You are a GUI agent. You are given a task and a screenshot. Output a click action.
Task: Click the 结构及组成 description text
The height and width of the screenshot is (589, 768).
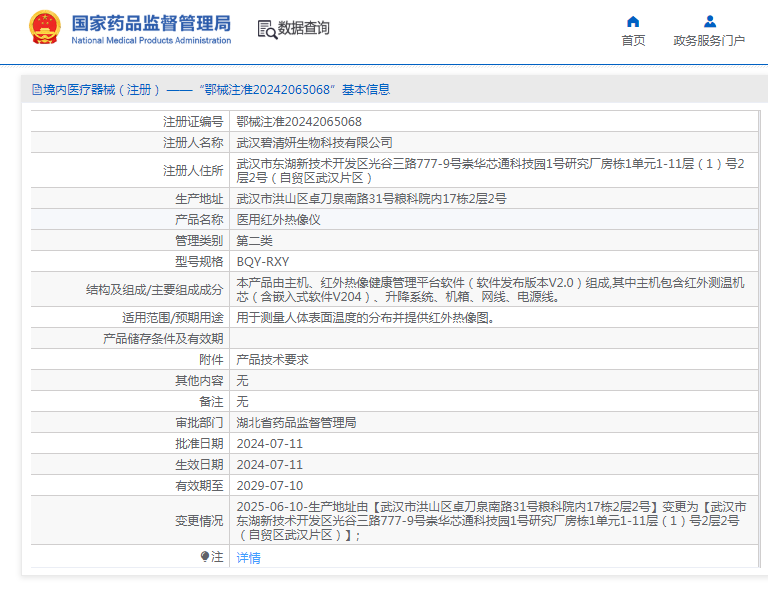[490, 289]
